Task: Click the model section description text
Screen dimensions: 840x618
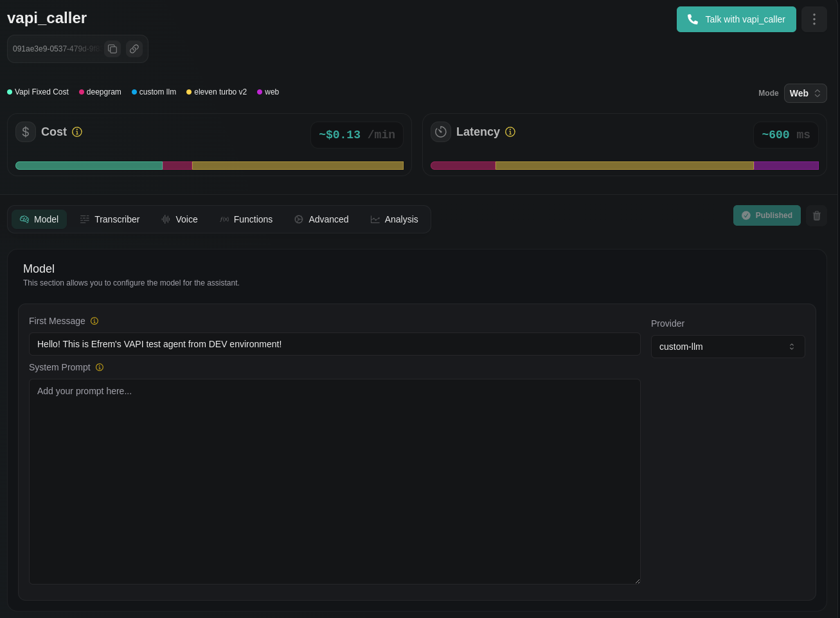Action: click(x=131, y=283)
